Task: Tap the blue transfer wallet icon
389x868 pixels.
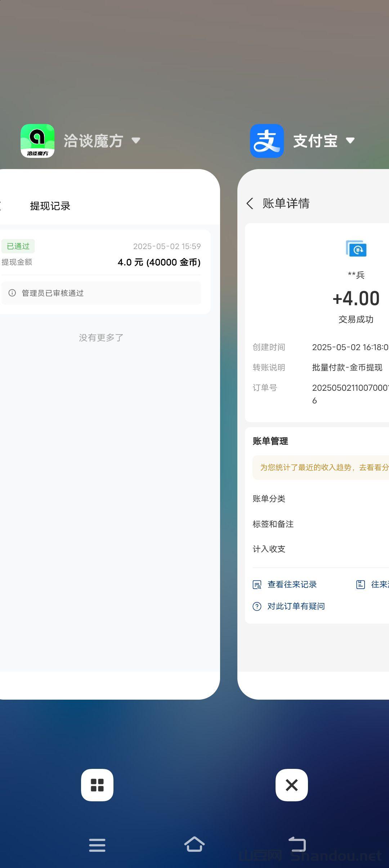Action: [356, 249]
